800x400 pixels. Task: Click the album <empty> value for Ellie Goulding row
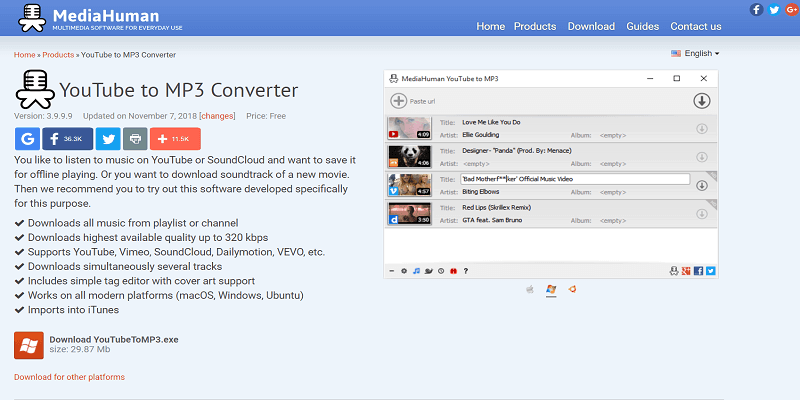click(x=613, y=135)
